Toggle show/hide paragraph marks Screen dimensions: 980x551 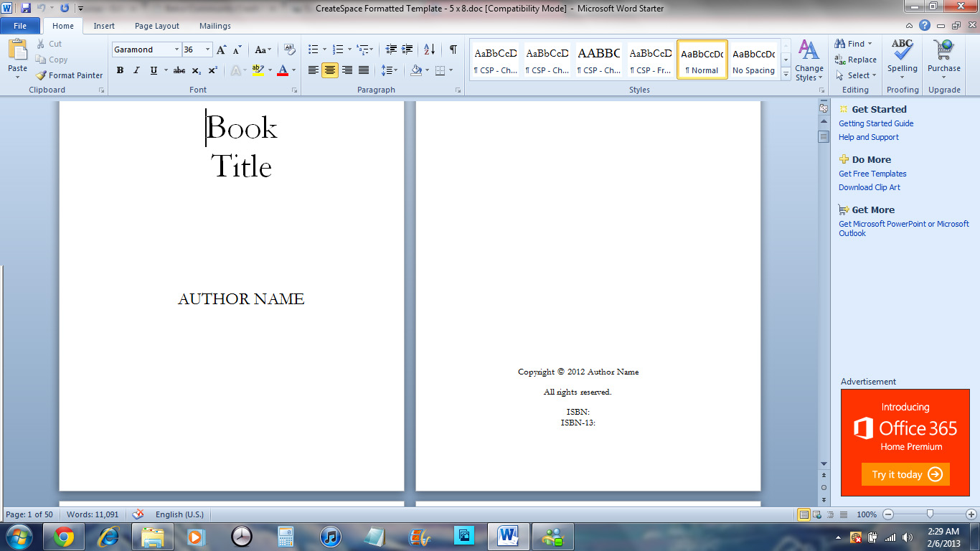(453, 50)
